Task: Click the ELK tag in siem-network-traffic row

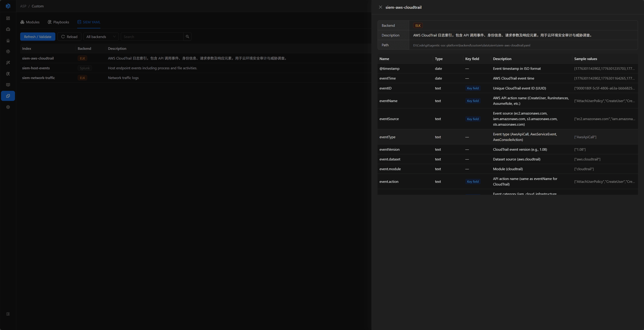Action: [x=82, y=78]
